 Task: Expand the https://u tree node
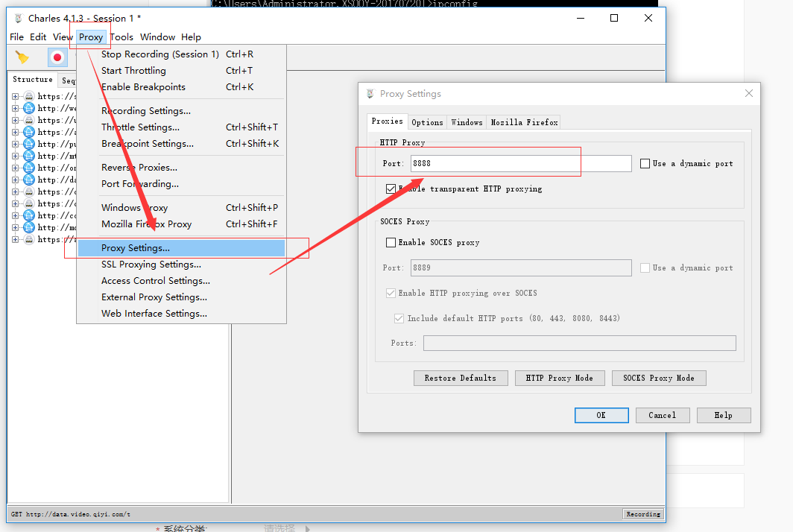(x=15, y=120)
